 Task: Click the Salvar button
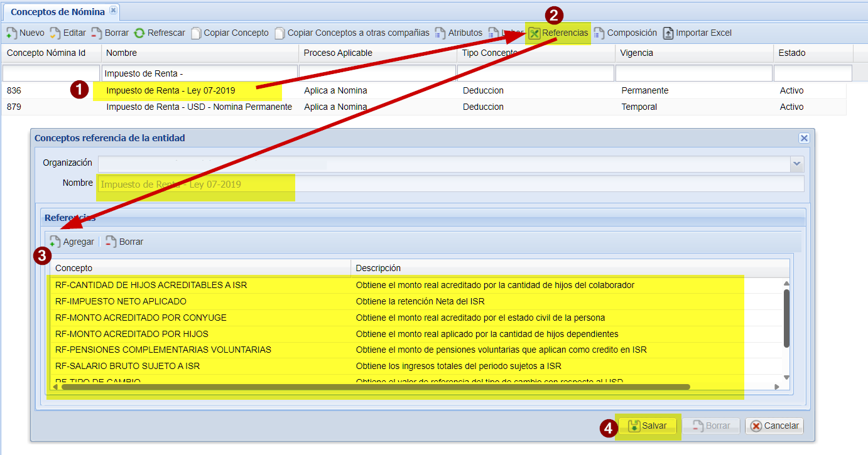pos(648,426)
